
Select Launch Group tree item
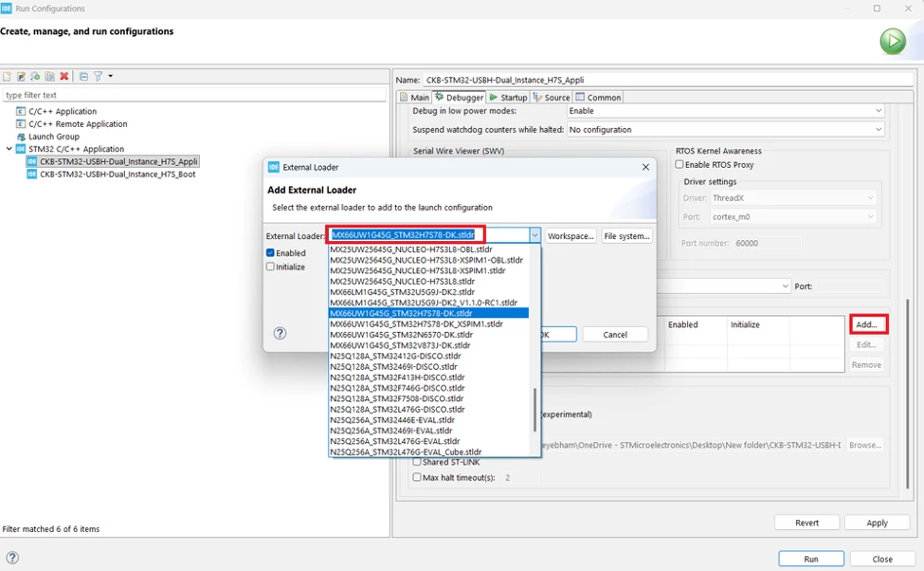tap(54, 137)
